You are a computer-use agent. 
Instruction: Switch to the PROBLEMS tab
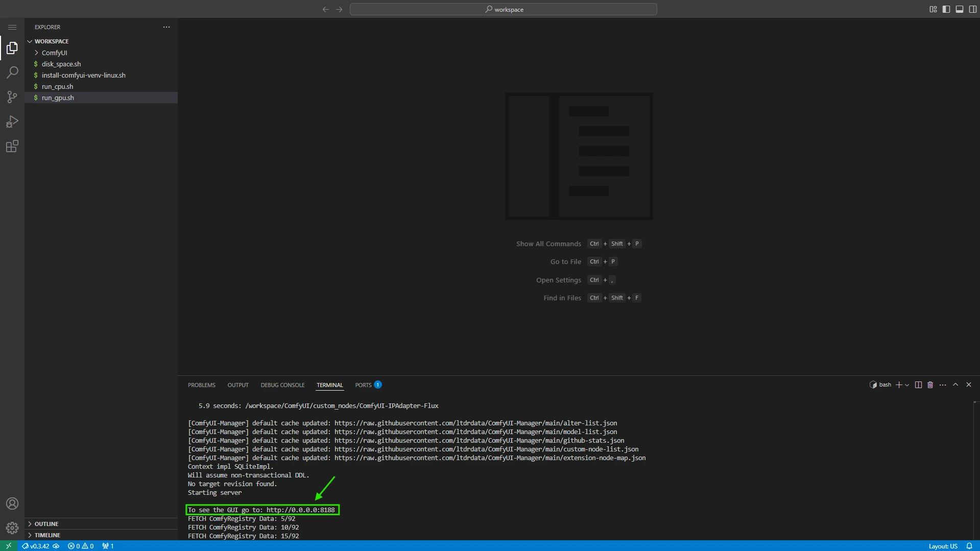(x=202, y=385)
